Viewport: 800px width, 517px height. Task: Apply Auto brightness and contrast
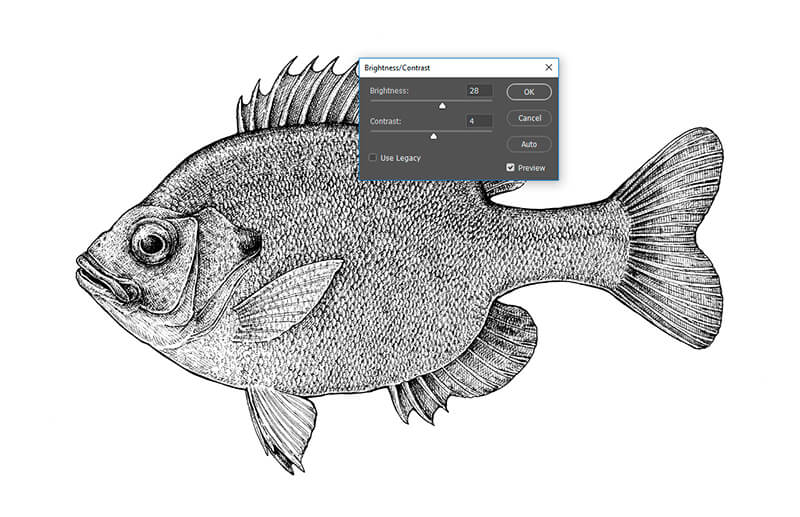click(529, 144)
